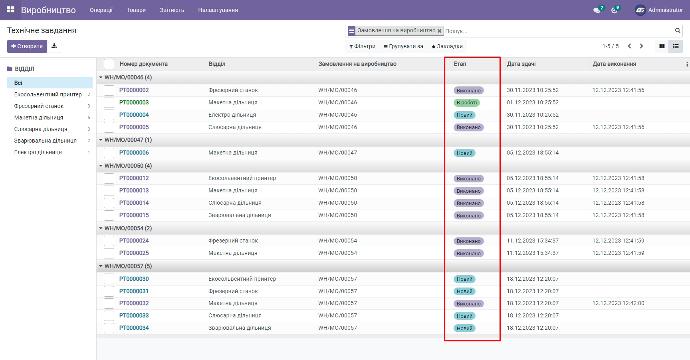Open record PT0000031
The height and width of the screenshot is (360, 690).
click(x=134, y=291)
